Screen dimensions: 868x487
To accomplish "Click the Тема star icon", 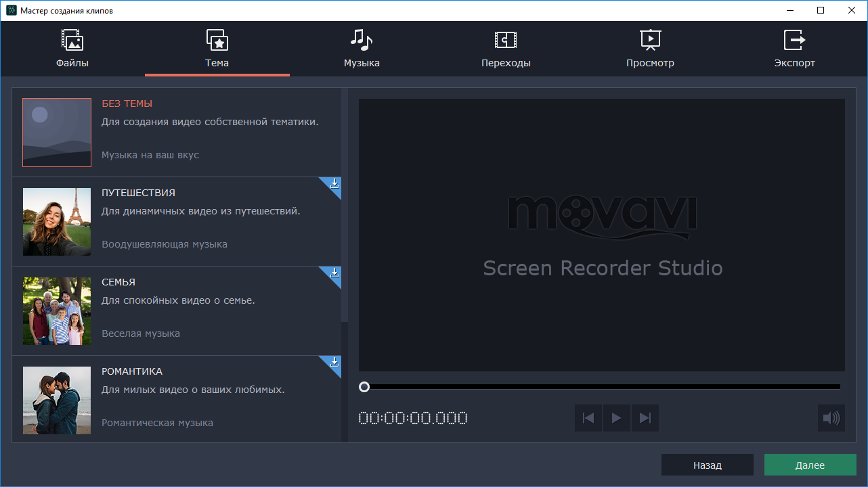I will click(217, 40).
